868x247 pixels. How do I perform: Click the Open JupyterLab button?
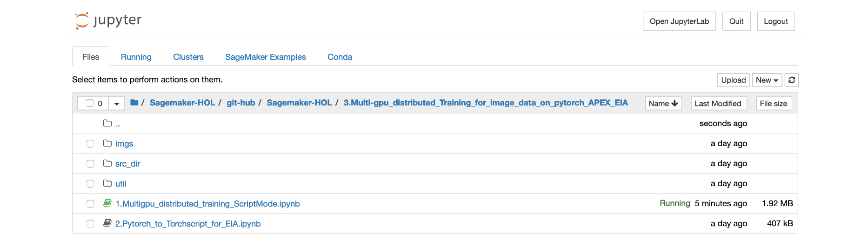(679, 21)
